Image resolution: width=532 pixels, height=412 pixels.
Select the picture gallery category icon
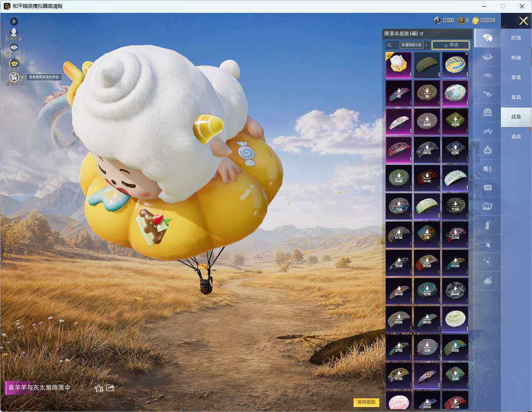[x=487, y=206]
